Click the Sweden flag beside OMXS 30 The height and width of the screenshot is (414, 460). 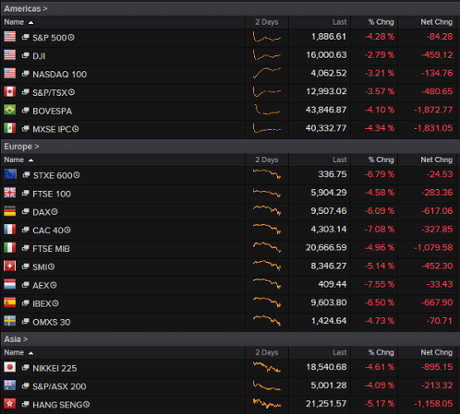(10, 321)
